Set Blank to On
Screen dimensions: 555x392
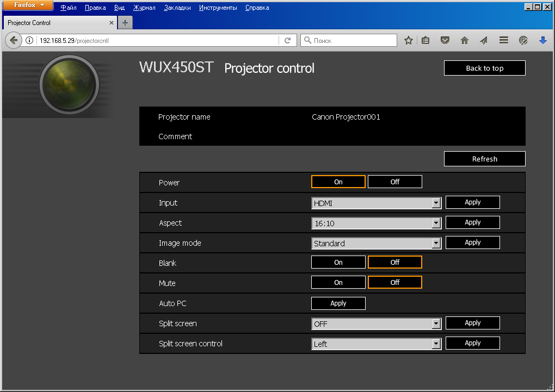point(338,262)
